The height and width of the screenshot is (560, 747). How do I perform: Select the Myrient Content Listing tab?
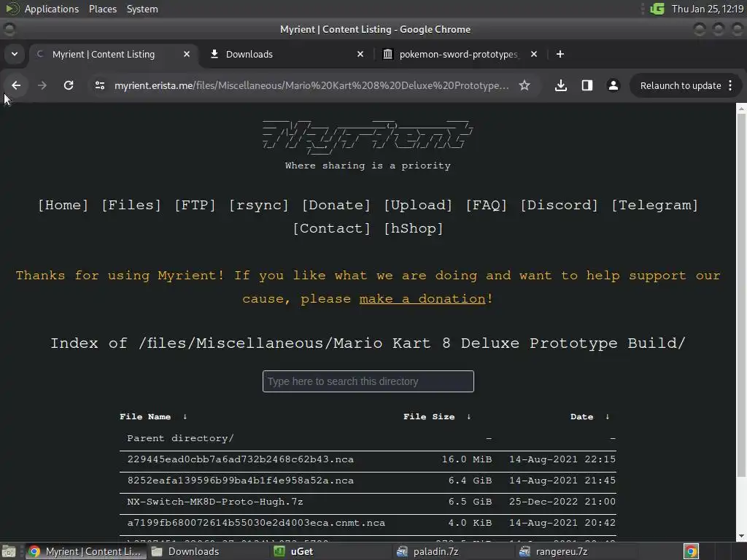pos(112,54)
